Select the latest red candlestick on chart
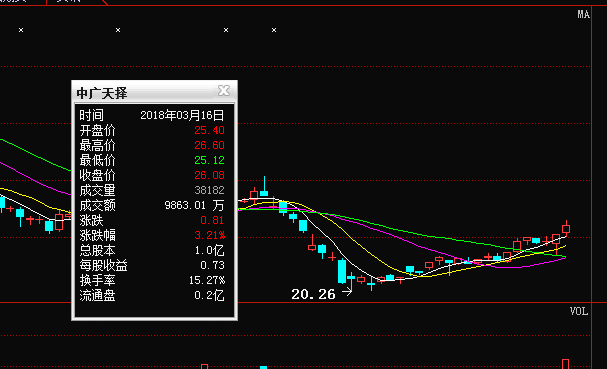607x369 pixels. [x=566, y=228]
